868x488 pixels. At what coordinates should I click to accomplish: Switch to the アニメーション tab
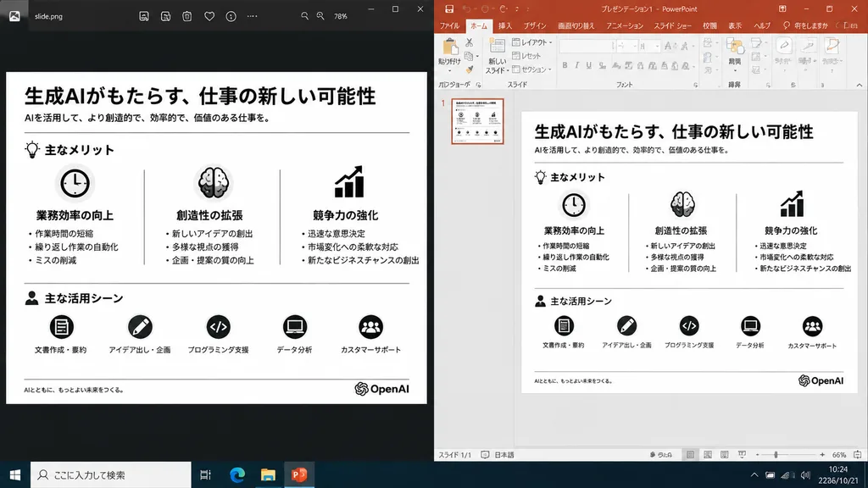(x=625, y=26)
